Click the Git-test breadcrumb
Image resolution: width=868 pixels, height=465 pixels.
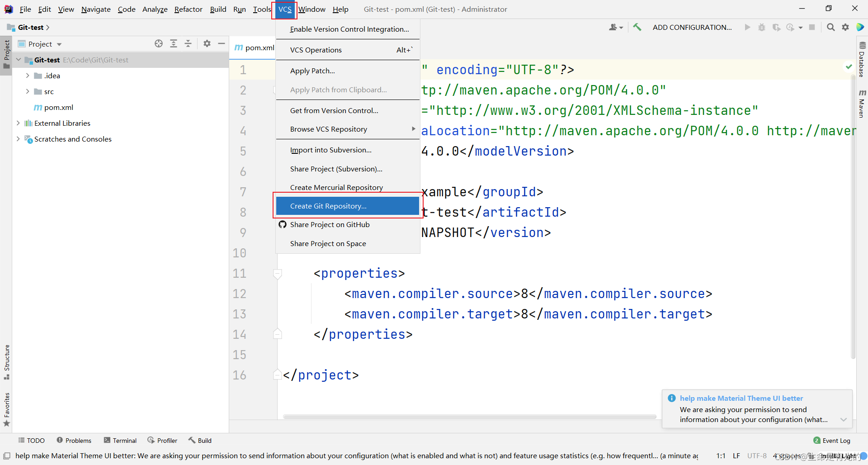[31, 27]
